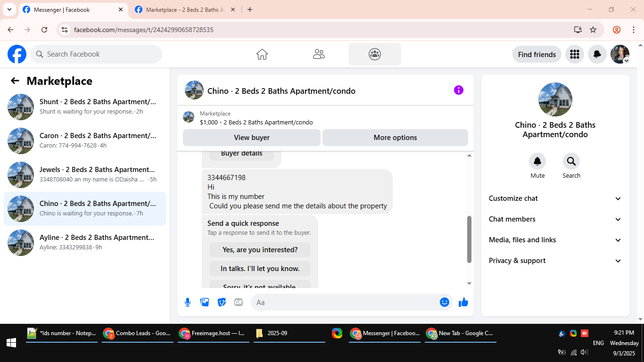The width and height of the screenshot is (644, 362).
Task: Send a voice clip with microphone icon
Action: 188,302
